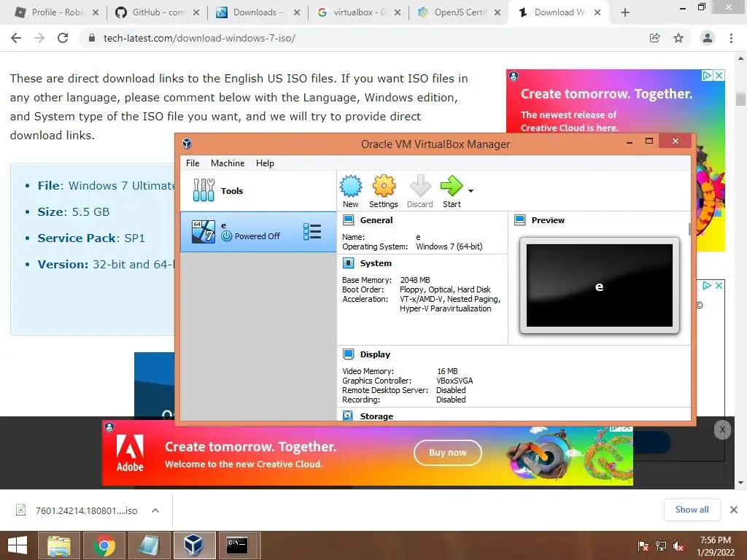The height and width of the screenshot is (560, 747).
Task: Open the Help menu in VirtualBox
Action: (265, 163)
